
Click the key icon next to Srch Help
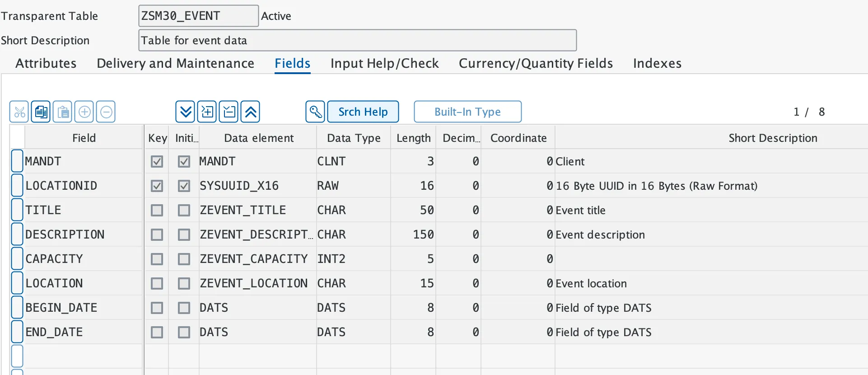pos(315,112)
